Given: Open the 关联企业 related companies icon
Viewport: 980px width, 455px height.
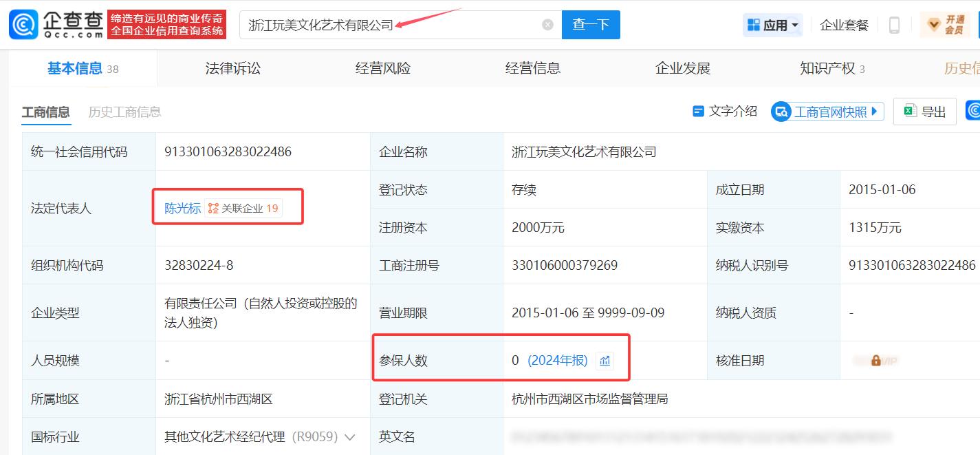Looking at the screenshot, I should [x=213, y=207].
